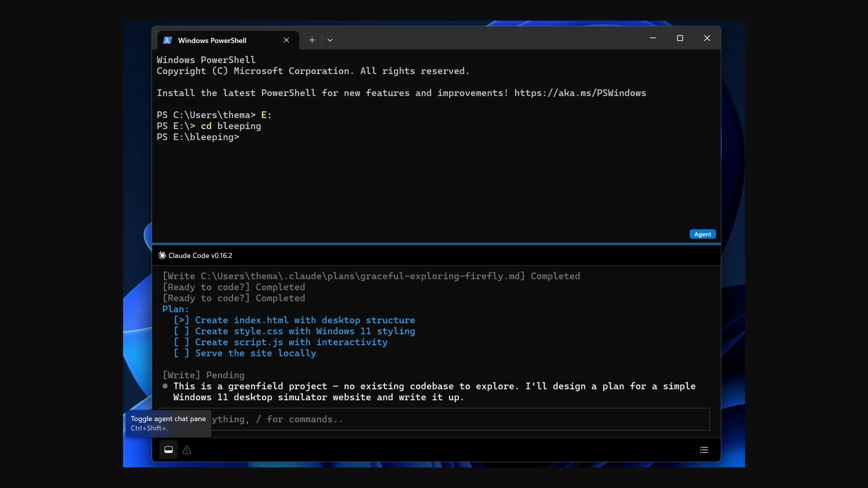Click the Write graceful-exploring-firefly.md Completed line

(x=371, y=276)
